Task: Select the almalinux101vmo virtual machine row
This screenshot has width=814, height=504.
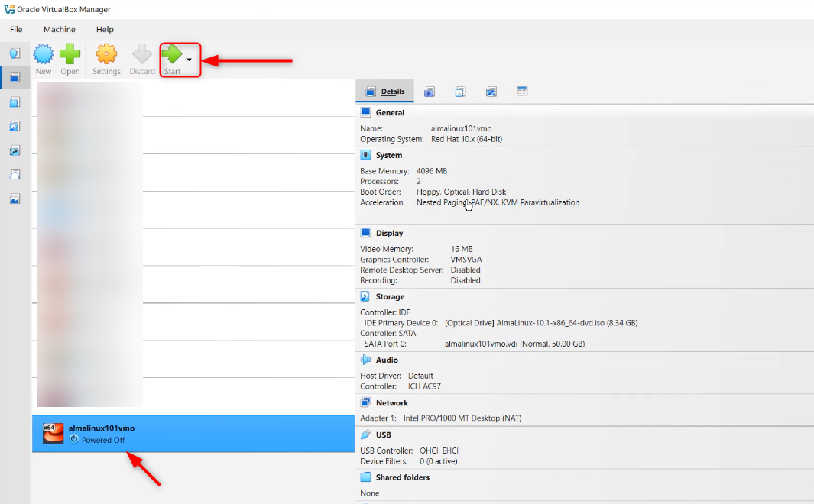Action: click(x=193, y=434)
